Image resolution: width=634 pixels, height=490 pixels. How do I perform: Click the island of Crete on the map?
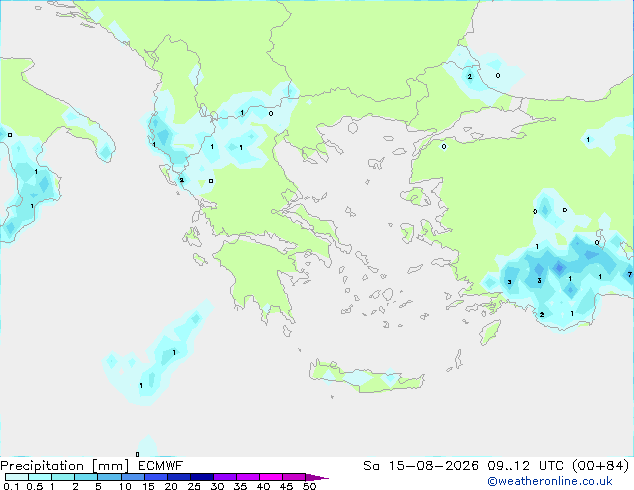366,377
